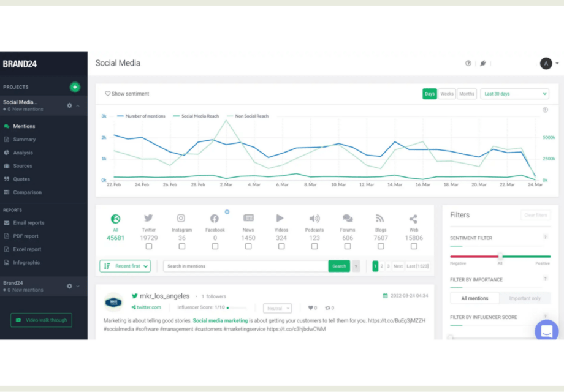Change the Neutral sentiment dropdown
The width and height of the screenshot is (564, 392).
click(x=277, y=308)
